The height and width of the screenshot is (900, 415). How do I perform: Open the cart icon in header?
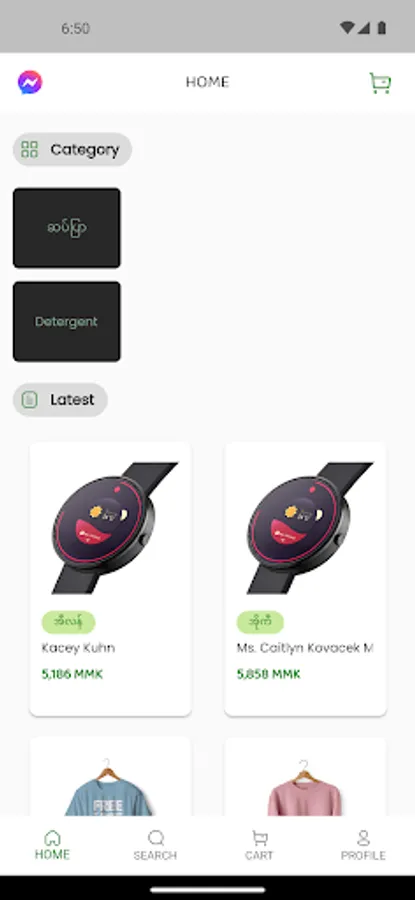coord(380,83)
